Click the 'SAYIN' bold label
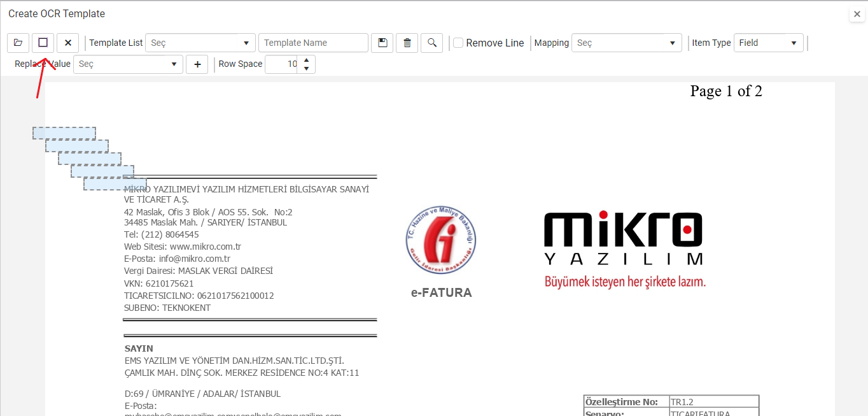 [x=139, y=348]
